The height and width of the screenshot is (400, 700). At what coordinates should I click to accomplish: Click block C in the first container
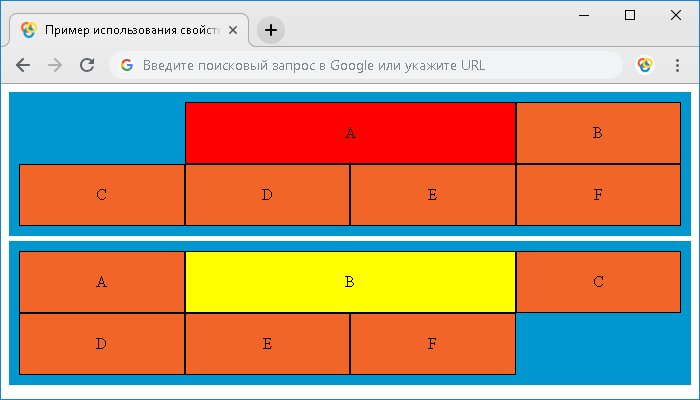(x=102, y=195)
